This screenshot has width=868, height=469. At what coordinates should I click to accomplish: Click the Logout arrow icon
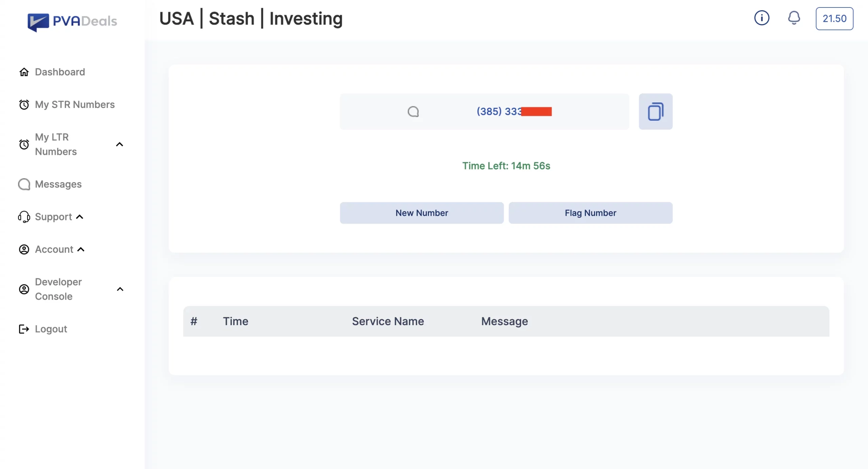coord(24,329)
